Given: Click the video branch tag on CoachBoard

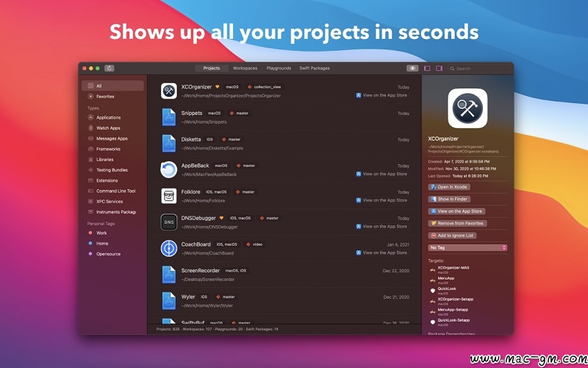Looking at the screenshot, I should click(254, 244).
